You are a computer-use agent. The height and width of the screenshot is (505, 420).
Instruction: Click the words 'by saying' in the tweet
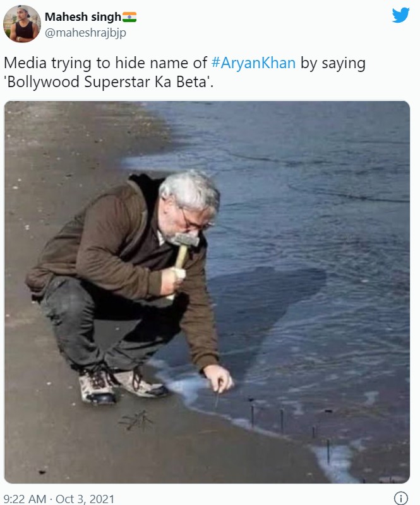pos(333,64)
